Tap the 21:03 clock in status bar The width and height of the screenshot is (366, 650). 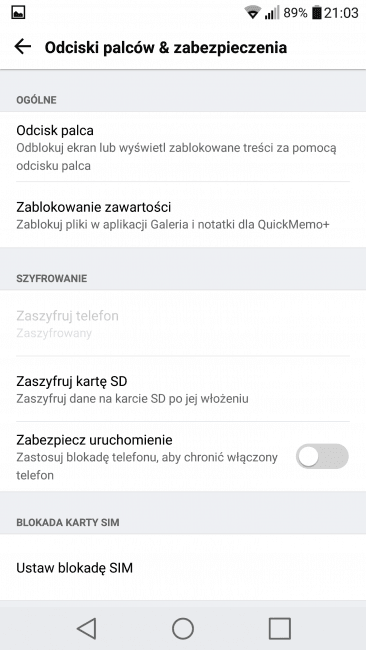pyautogui.click(x=341, y=13)
